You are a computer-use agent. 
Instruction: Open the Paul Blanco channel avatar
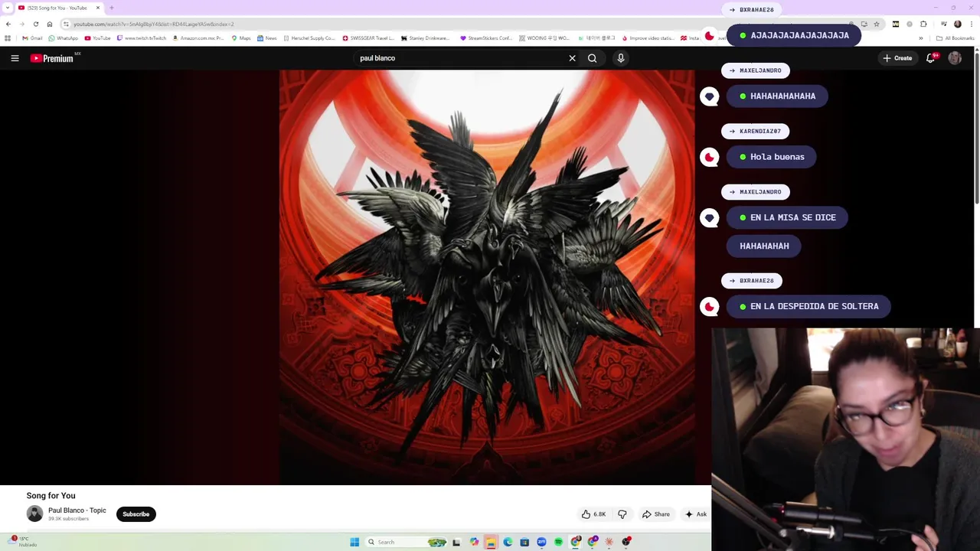click(x=34, y=514)
